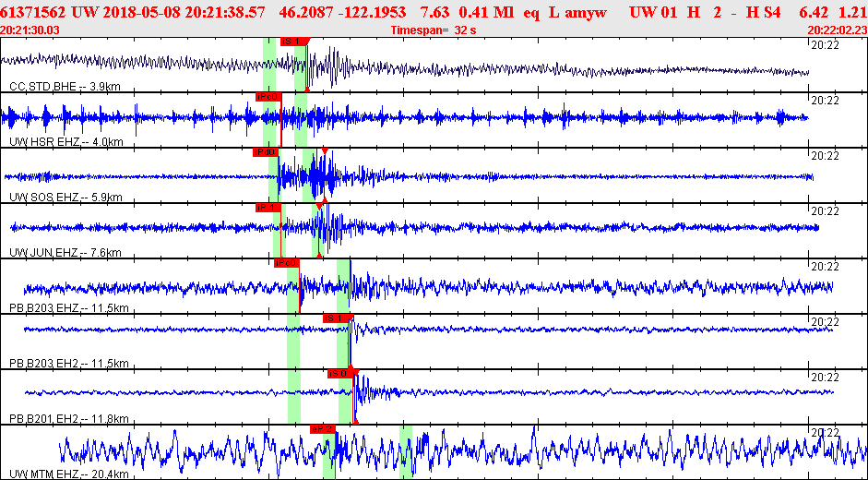Click the UW JUN EHZ -- 7.6km channel label
This screenshot has height=480, width=868.
pyautogui.click(x=65, y=253)
